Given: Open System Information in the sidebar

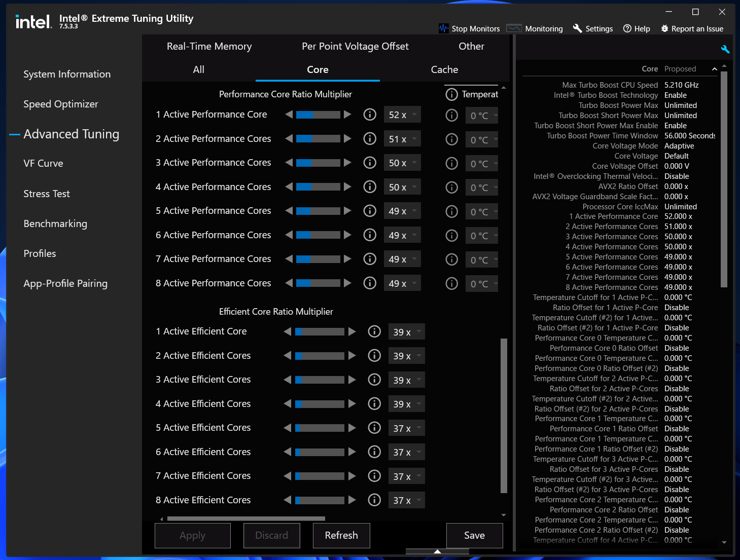Looking at the screenshot, I should 67,74.
